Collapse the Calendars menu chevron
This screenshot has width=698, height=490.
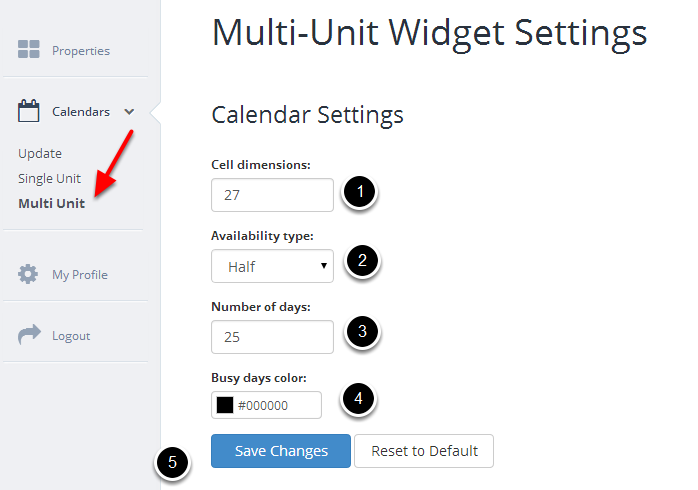click(129, 112)
